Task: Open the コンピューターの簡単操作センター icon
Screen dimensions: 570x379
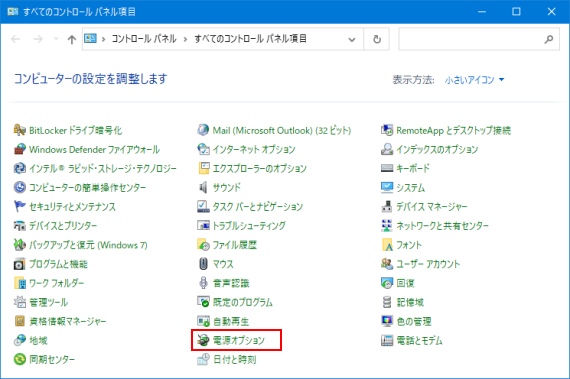Action: click(20, 188)
